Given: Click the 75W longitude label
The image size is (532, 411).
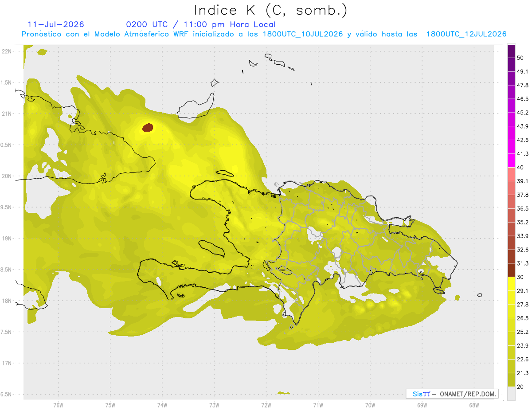Looking at the screenshot, I should pos(110,405).
